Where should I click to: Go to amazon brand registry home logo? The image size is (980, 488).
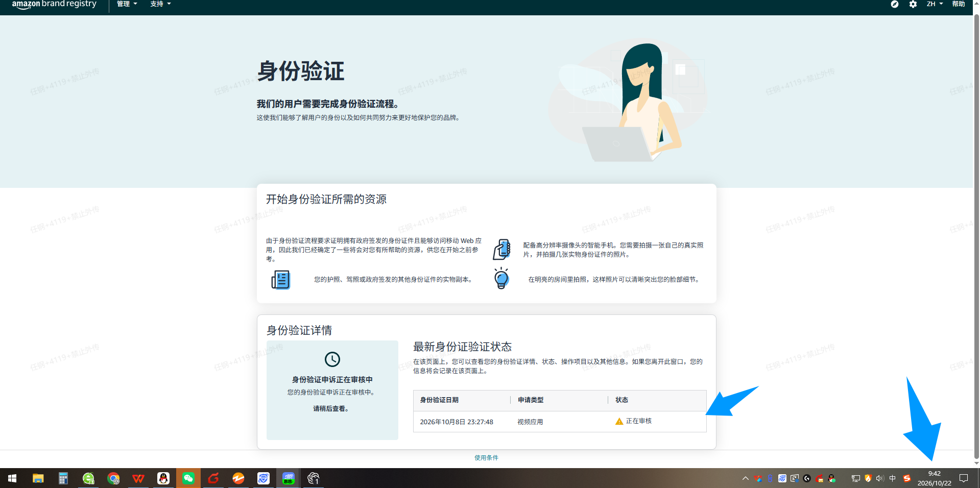tap(54, 4)
